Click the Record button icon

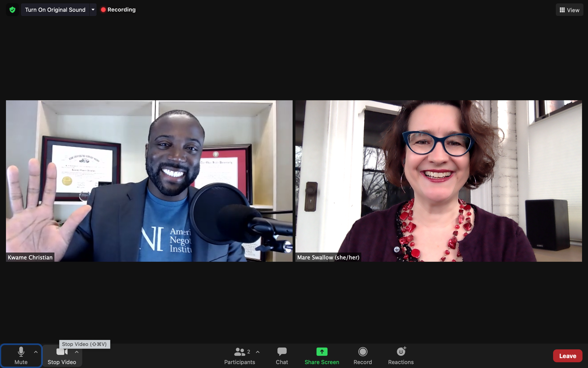click(362, 352)
